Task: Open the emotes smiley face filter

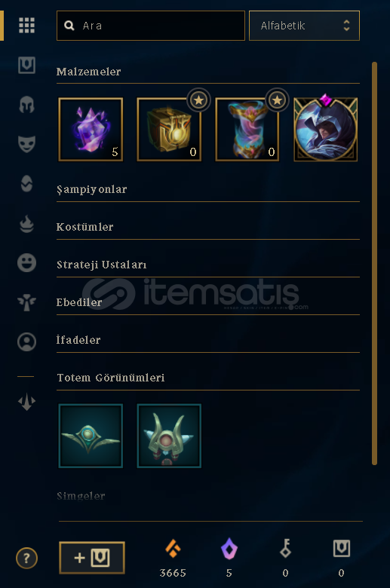Action: [x=26, y=262]
